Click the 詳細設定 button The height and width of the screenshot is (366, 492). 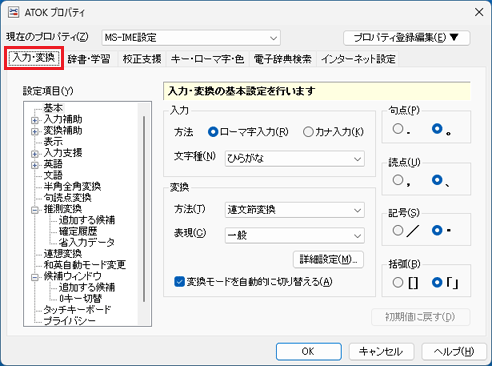point(328,259)
